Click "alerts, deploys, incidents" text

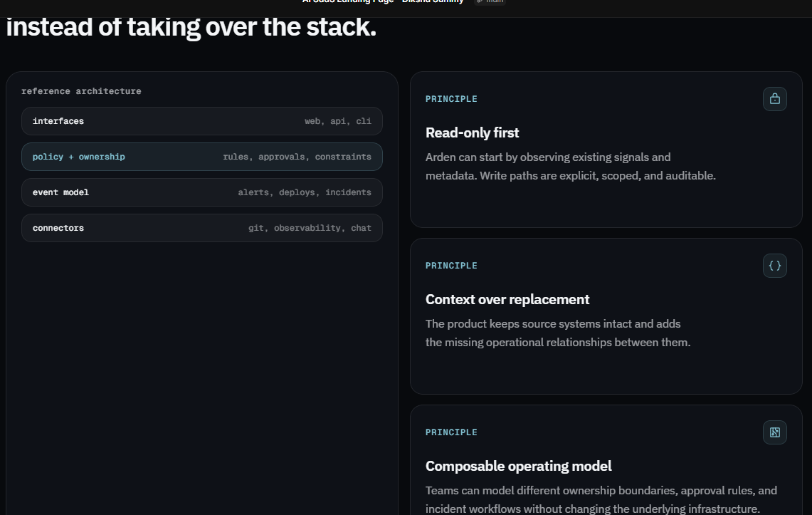305,193
